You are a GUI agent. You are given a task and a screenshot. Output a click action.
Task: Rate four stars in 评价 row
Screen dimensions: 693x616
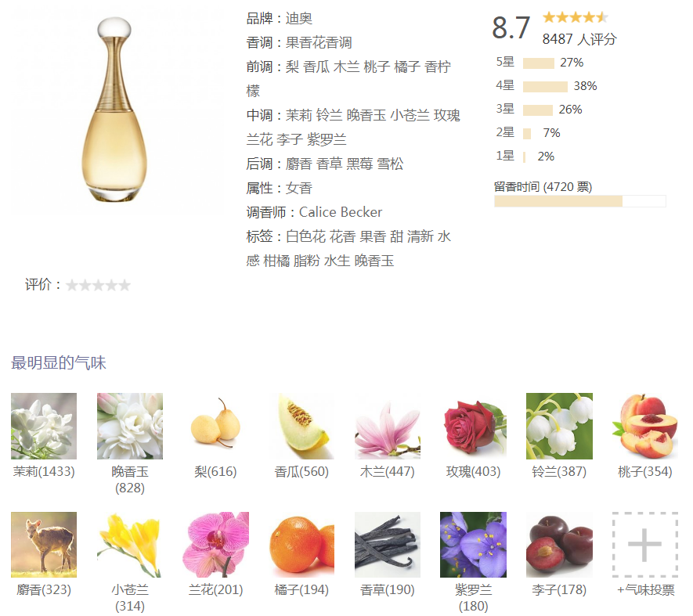point(111,285)
